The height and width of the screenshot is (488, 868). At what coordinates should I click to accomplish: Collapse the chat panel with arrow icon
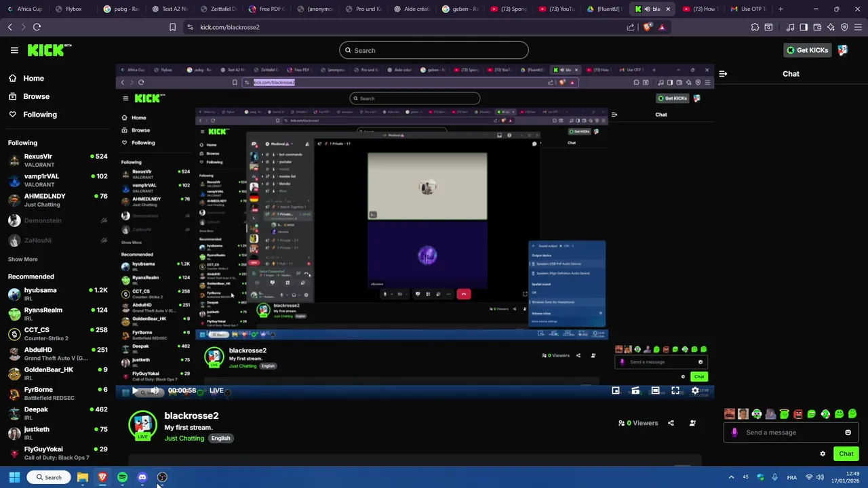[723, 74]
